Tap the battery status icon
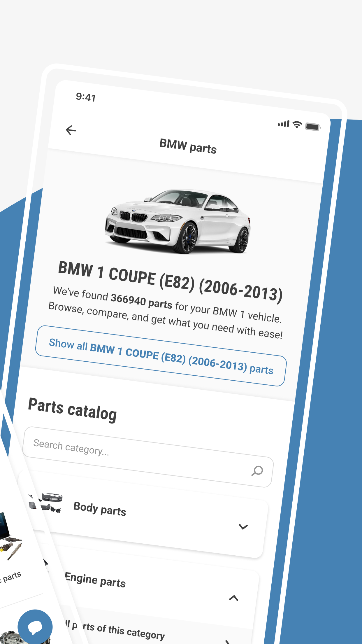The image size is (362, 644). pos(313,127)
